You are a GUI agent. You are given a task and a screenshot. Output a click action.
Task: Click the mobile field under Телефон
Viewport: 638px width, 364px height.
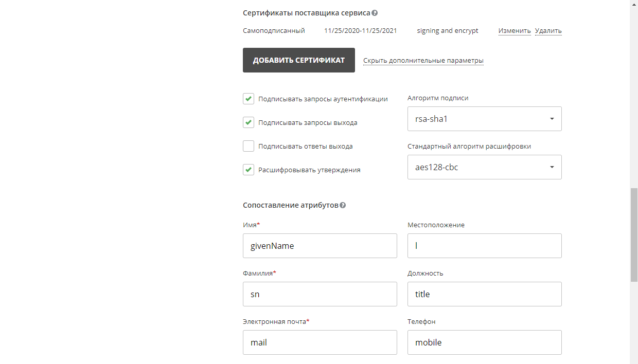[484, 342]
